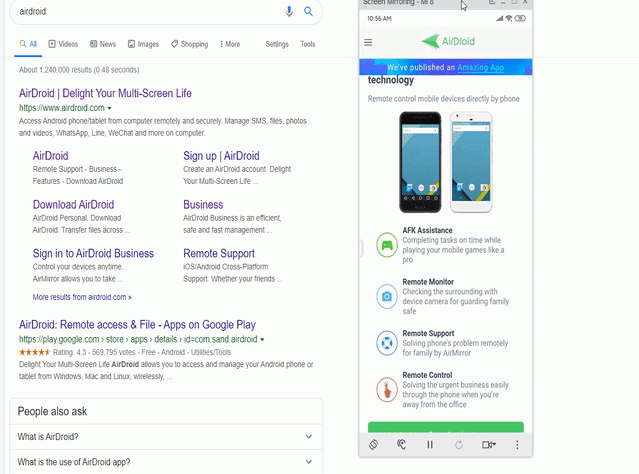Click the Remote Monitor camera icon
639x474 pixels.
(x=387, y=296)
